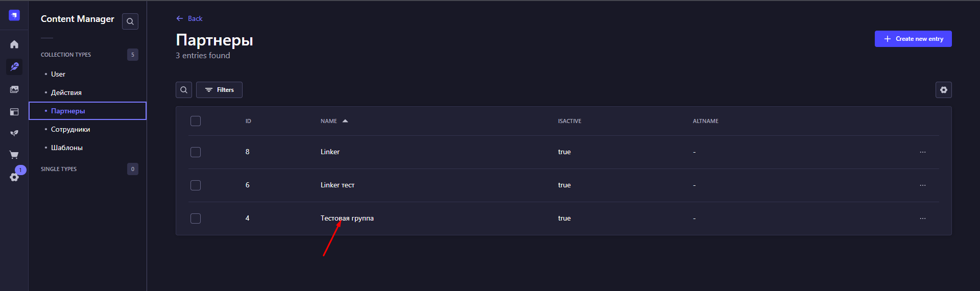Image resolution: width=980 pixels, height=291 pixels.
Task: Open row actions for Тестовая группа
Action: coord(922,219)
